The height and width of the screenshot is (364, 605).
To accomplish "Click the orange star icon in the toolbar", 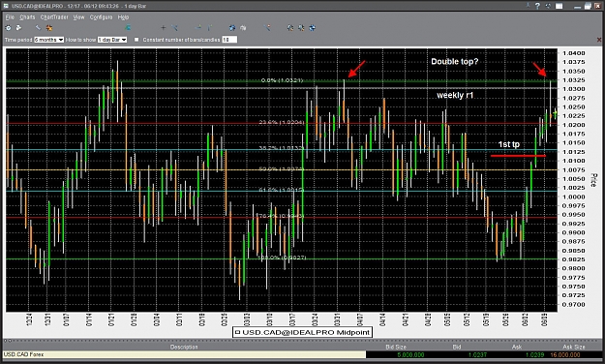I will 49,28.
